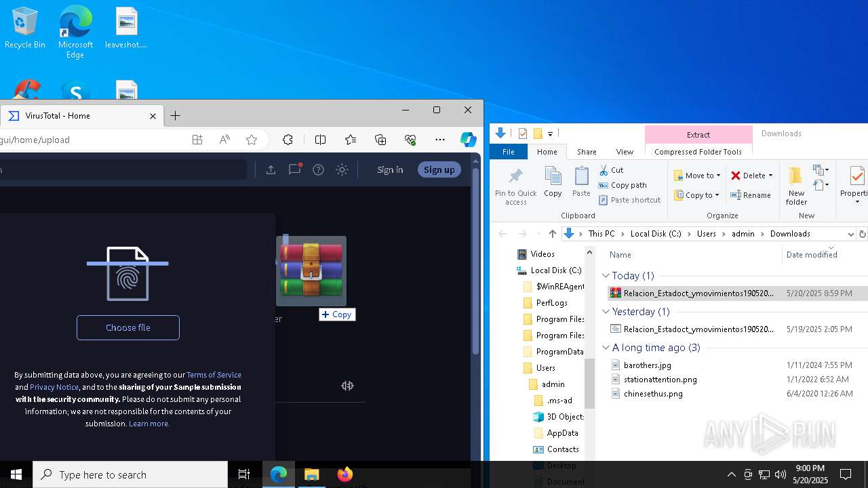Refresh the Downloads folder

pyautogui.click(x=863, y=234)
